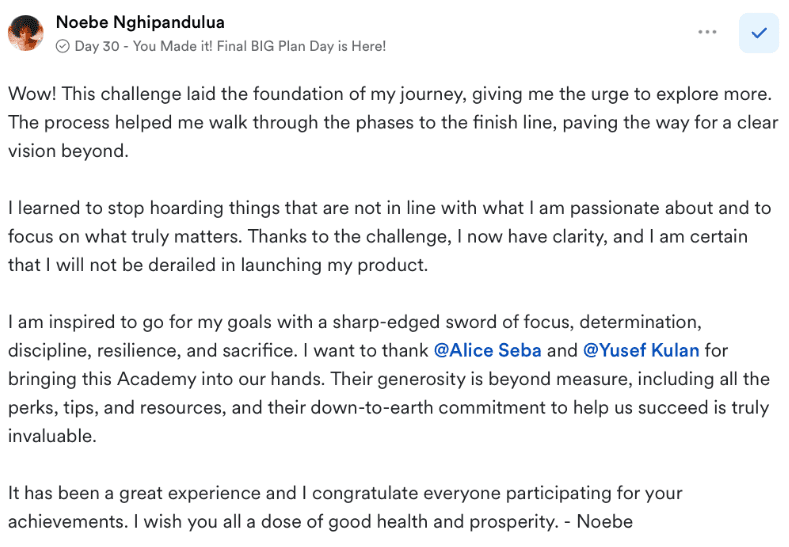Click the small check-circle icon beside Day 30

click(x=63, y=46)
